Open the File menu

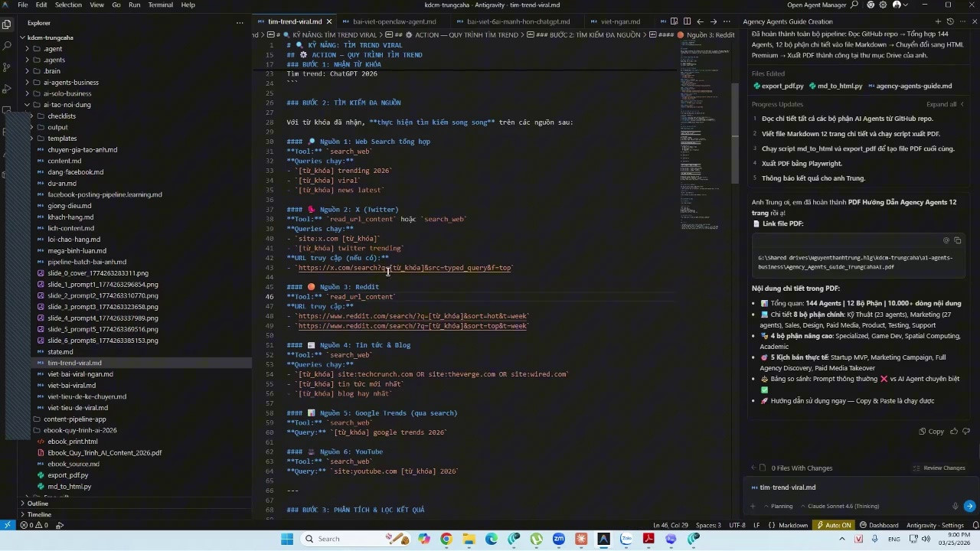pyautogui.click(x=23, y=5)
